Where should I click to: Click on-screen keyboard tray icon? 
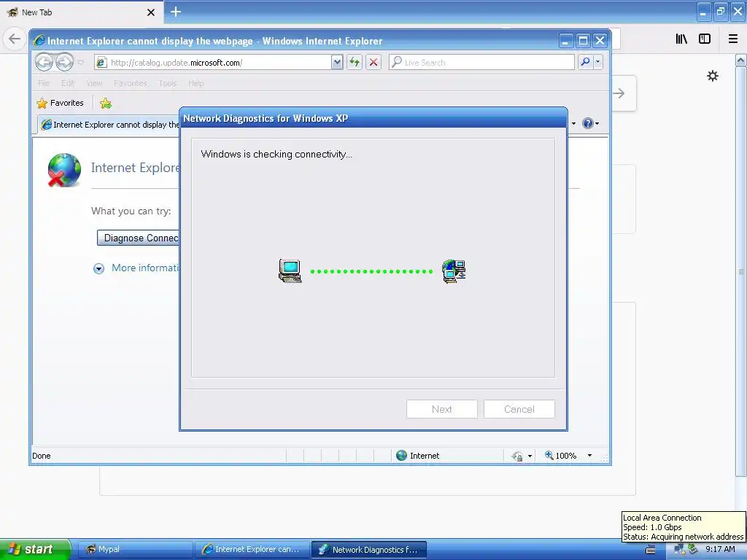tap(650, 550)
